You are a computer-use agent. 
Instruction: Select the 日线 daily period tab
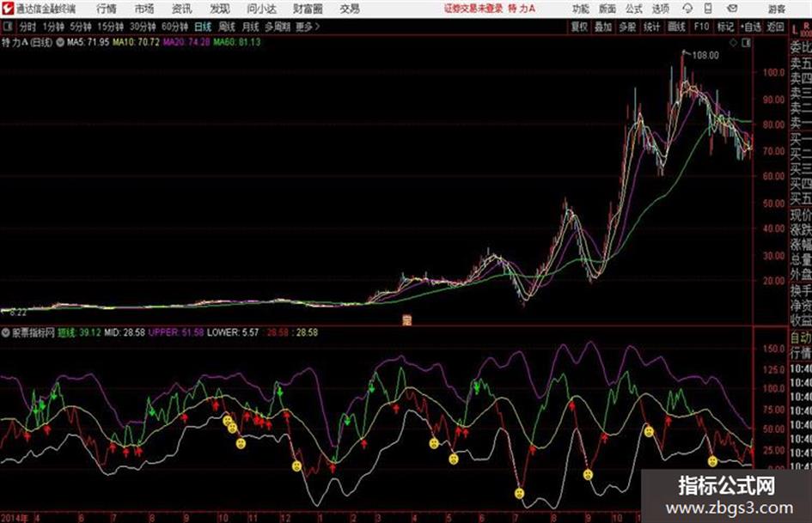pyautogui.click(x=203, y=27)
